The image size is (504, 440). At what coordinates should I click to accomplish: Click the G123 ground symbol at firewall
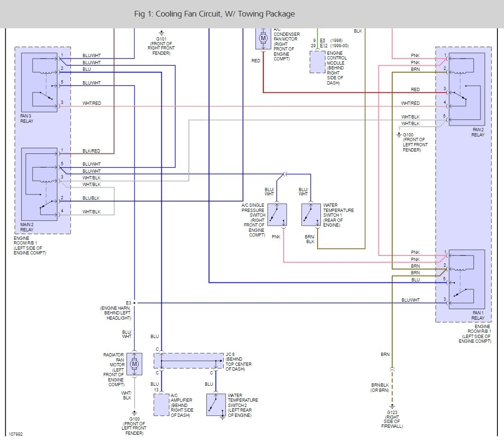(392, 406)
